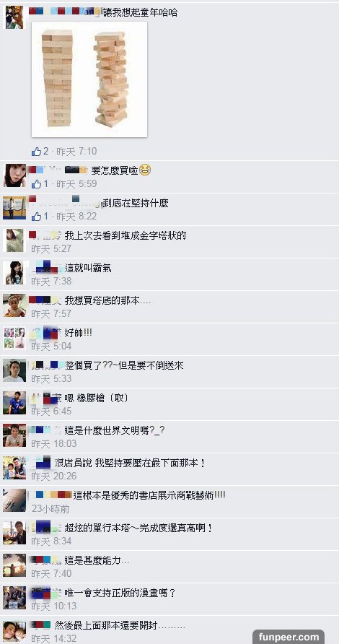Click the like thumb icon under Jenga photo comment

click(36, 151)
